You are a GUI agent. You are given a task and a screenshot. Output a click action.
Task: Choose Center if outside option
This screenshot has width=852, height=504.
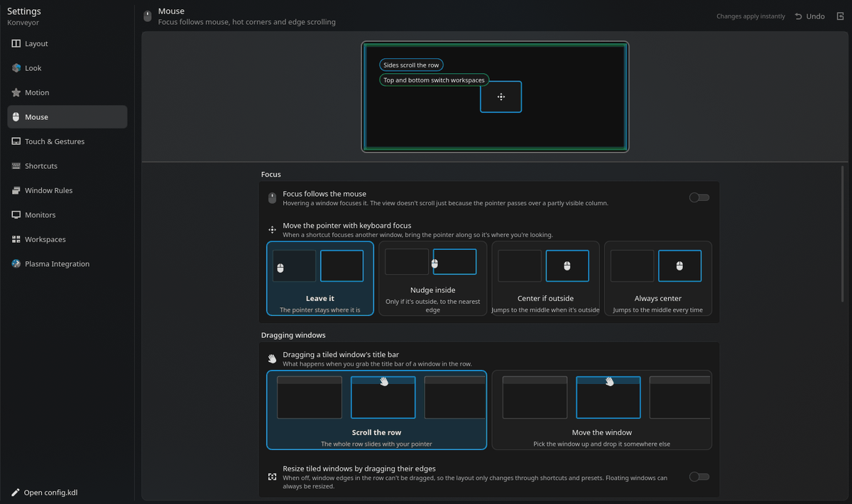(545, 278)
